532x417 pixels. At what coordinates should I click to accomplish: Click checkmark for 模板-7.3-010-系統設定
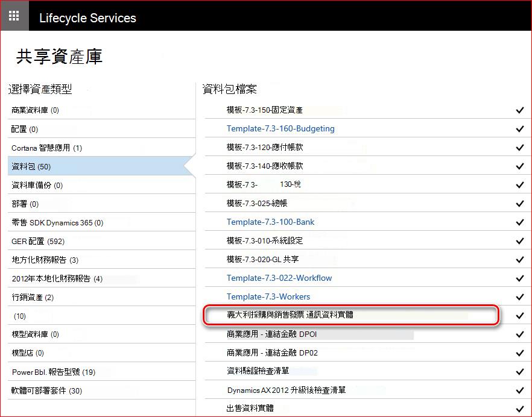pyautogui.click(x=519, y=240)
